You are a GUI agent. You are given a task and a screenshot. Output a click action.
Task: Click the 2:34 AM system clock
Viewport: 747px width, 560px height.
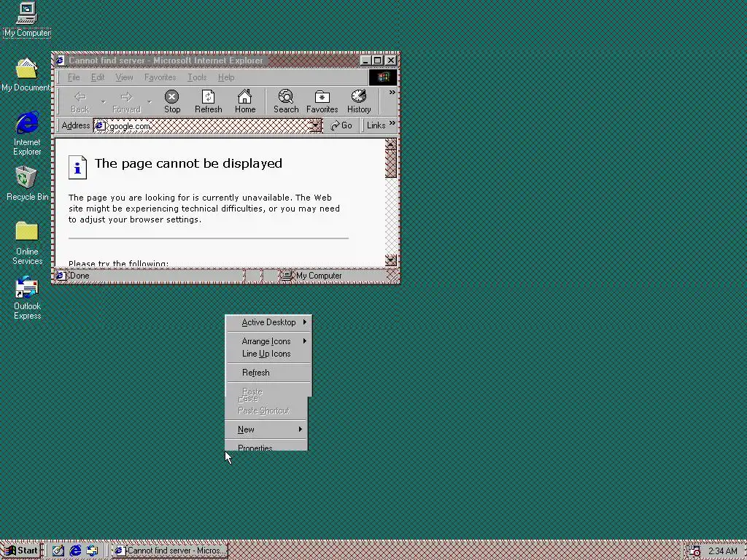(723, 551)
